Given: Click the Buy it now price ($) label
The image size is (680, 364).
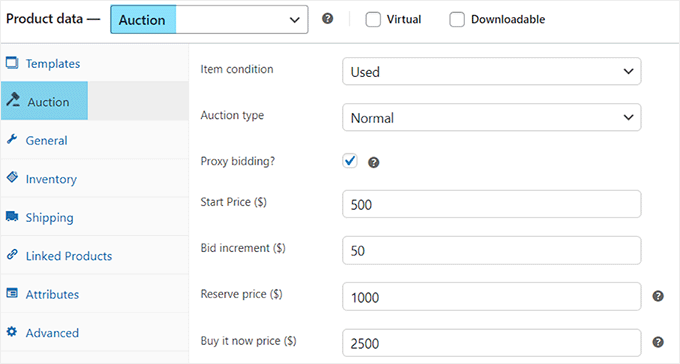Looking at the screenshot, I should pyautogui.click(x=248, y=341).
